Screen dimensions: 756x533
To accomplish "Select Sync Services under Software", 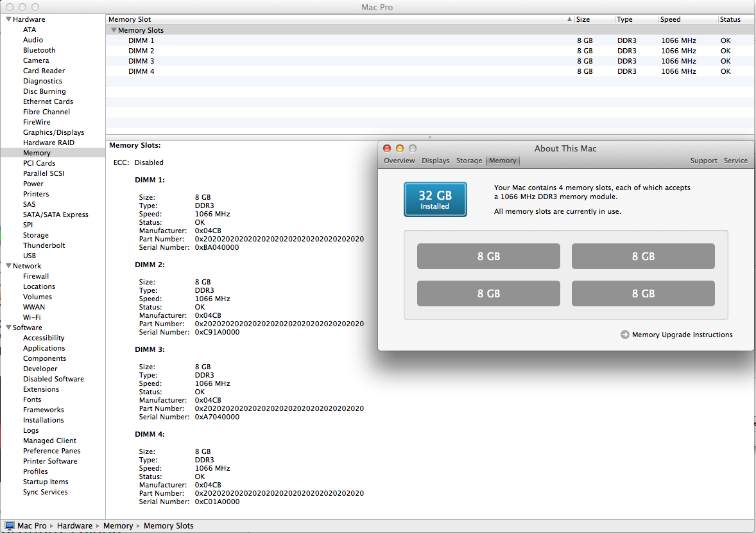I will click(x=46, y=492).
